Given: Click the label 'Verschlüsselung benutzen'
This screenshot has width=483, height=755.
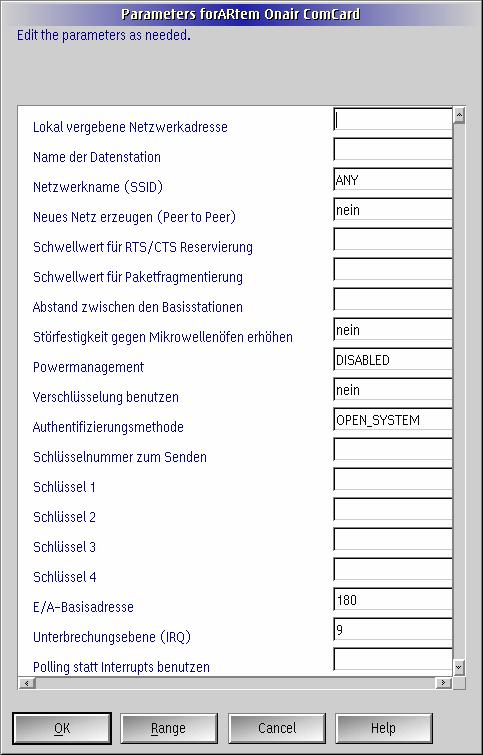Looking at the screenshot, I should 105,397.
